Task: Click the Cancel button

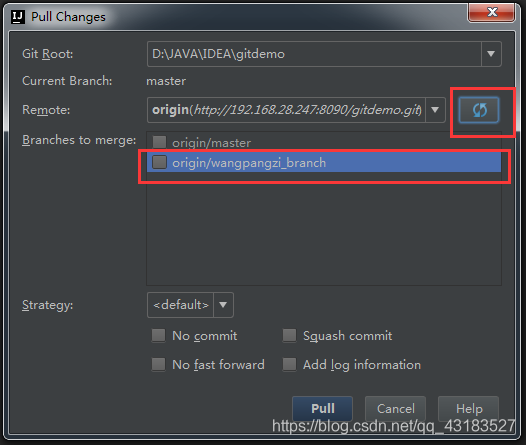Action: tap(396, 408)
